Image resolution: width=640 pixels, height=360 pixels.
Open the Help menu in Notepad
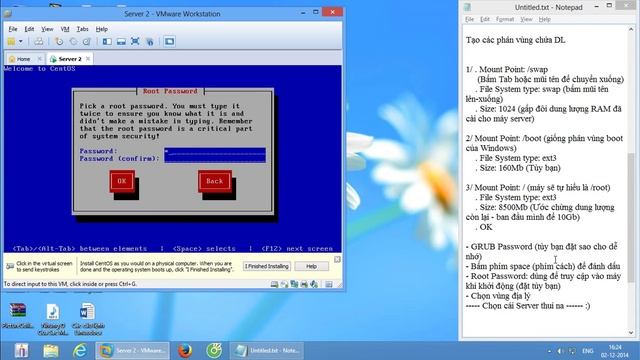click(544, 19)
